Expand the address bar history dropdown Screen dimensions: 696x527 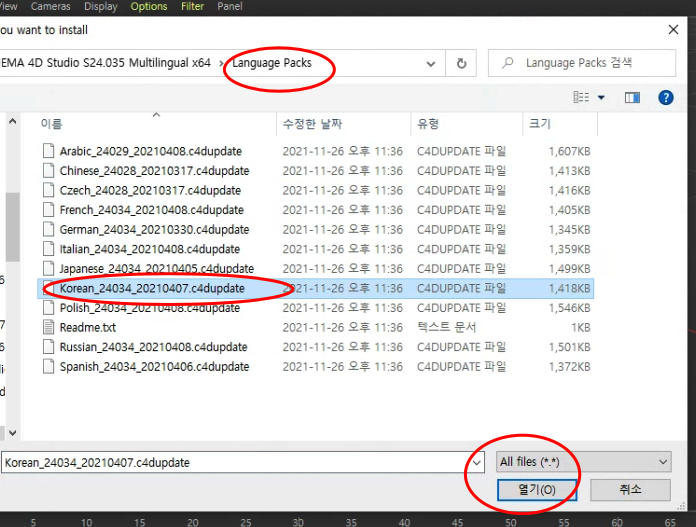[431, 63]
